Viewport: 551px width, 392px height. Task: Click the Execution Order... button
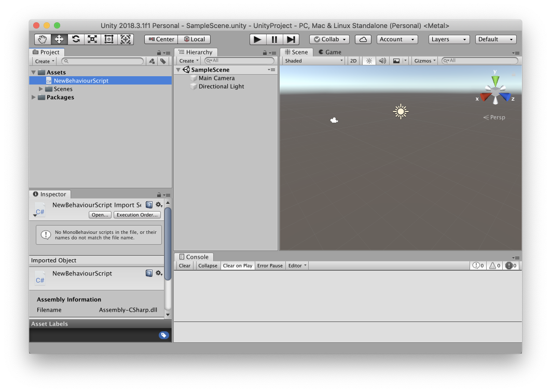point(137,215)
